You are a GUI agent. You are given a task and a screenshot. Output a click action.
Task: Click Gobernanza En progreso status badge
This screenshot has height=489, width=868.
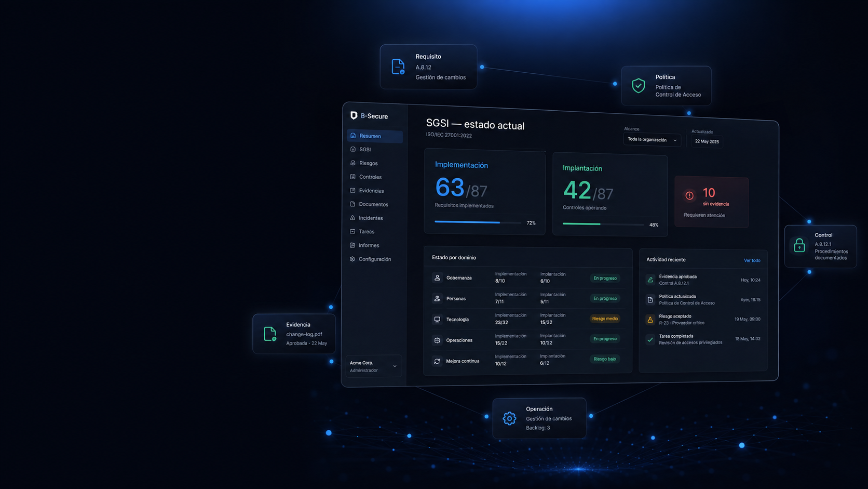(605, 278)
